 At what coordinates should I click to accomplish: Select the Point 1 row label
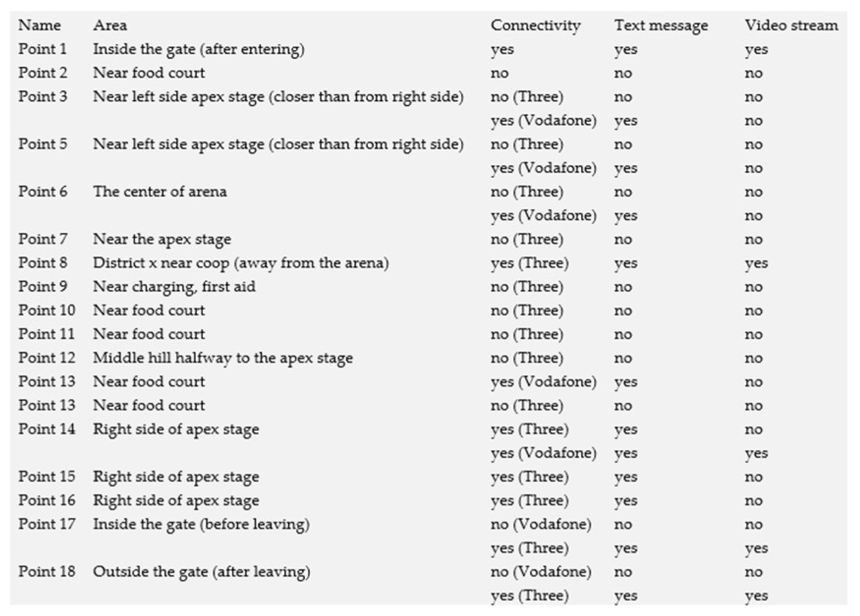(42, 49)
